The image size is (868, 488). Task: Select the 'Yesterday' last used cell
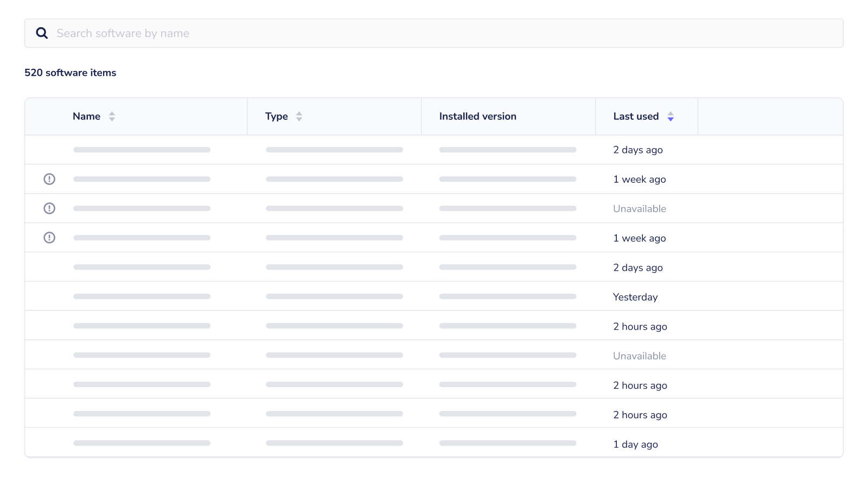coord(635,297)
